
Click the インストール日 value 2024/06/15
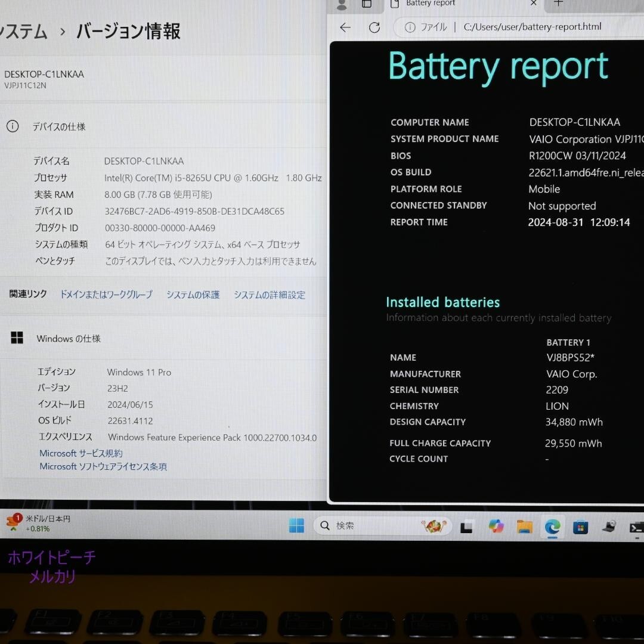130,404
